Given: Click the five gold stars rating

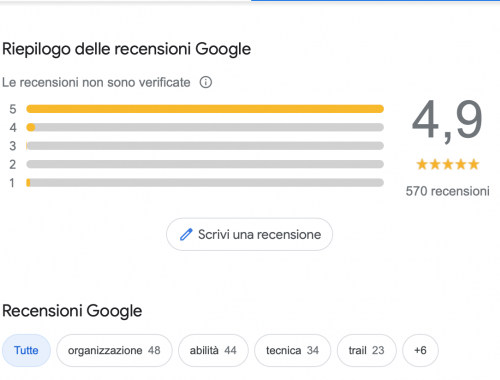Looking at the screenshot, I should pos(448,164).
